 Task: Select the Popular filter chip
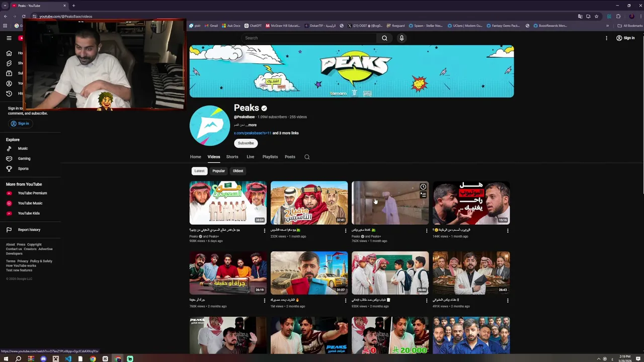218,171
